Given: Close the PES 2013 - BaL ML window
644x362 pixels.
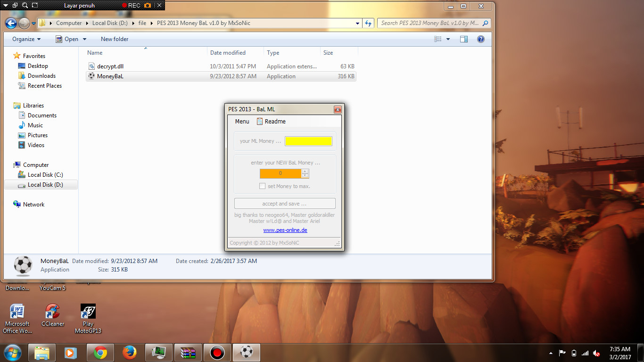Looking at the screenshot, I should [x=338, y=109].
